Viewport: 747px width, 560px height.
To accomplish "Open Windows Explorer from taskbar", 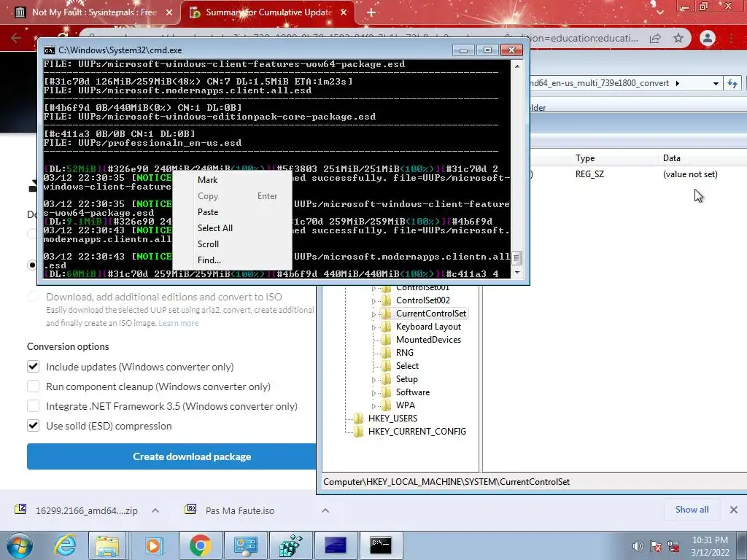I will coord(108,545).
